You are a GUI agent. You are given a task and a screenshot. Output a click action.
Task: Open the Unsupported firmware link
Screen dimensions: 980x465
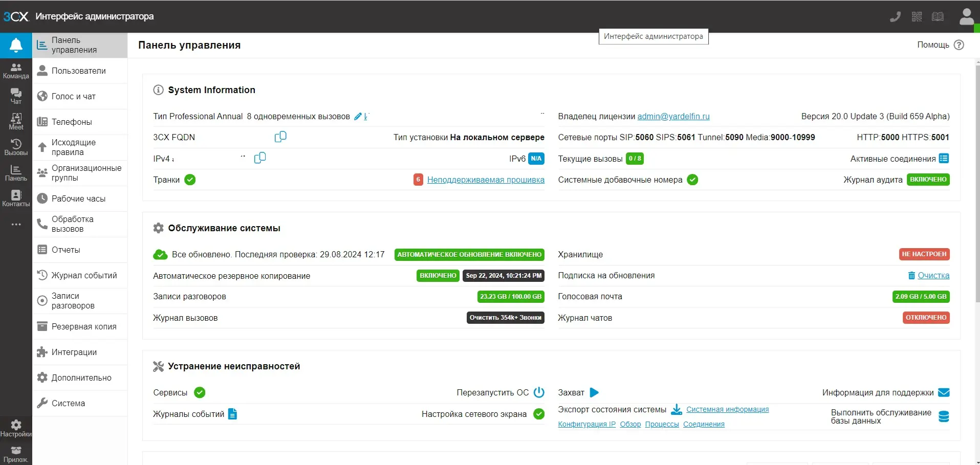(x=485, y=180)
